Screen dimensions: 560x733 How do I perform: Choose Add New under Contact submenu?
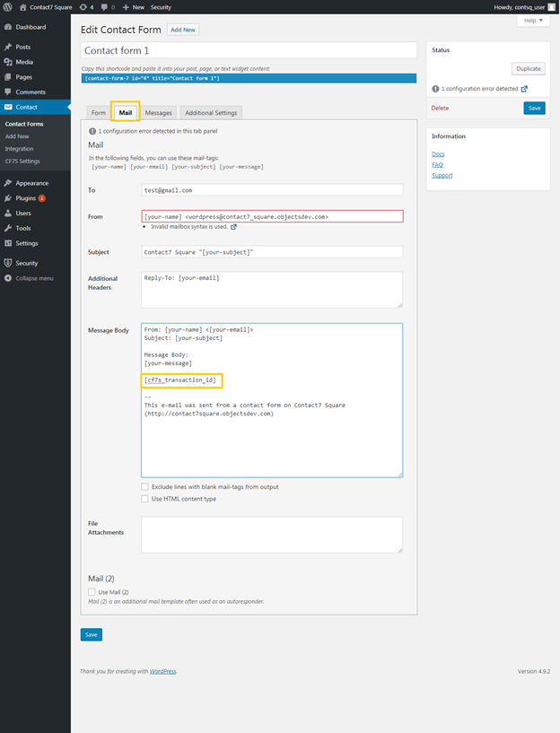tap(17, 136)
